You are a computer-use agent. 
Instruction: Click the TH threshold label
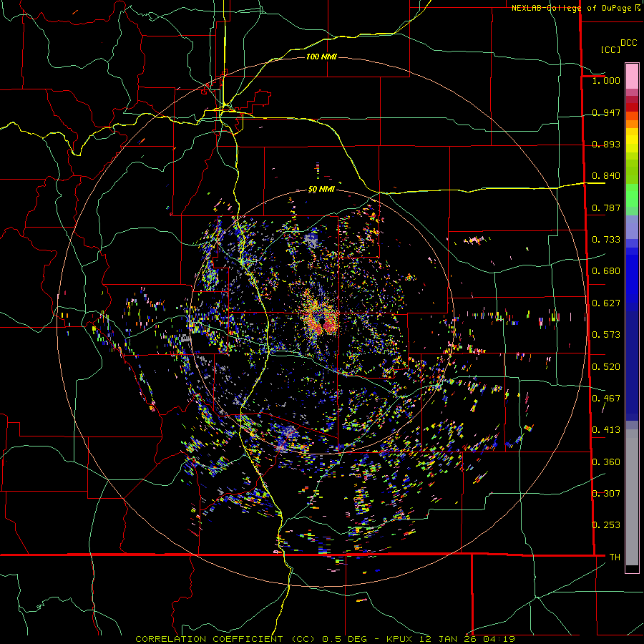[x=615, y=557]
